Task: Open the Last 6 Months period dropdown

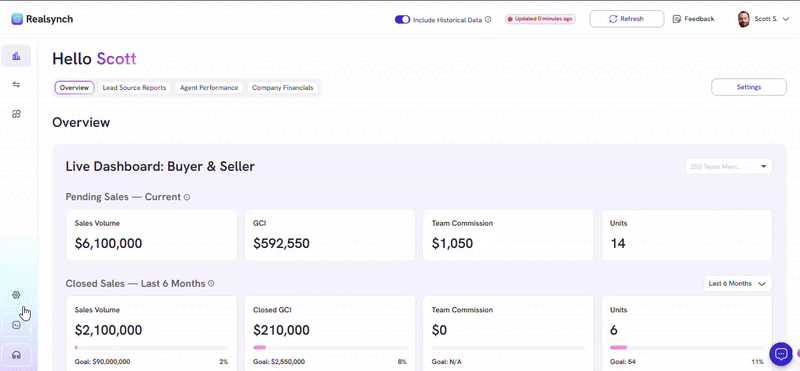Action: coord(738,284)
